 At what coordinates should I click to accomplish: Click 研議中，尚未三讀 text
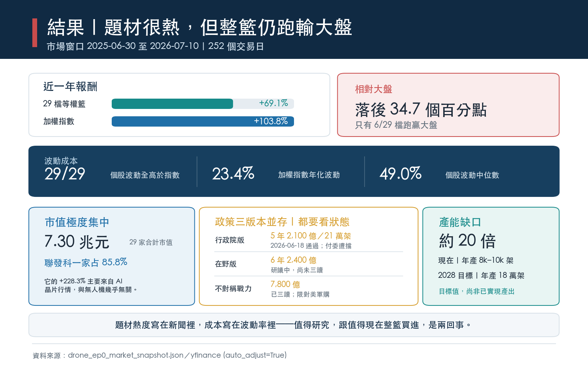[297, 270]
